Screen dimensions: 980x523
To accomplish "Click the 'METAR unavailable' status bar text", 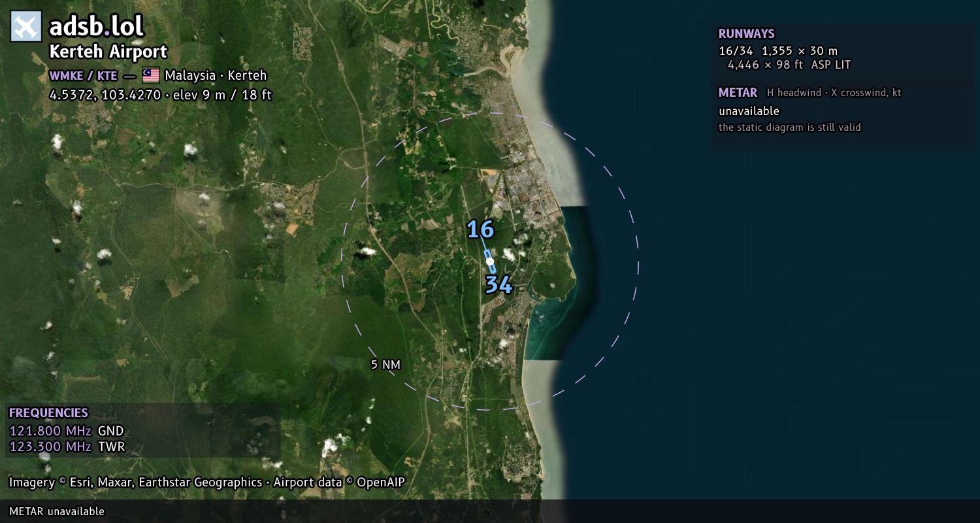I will pos(57,511).
